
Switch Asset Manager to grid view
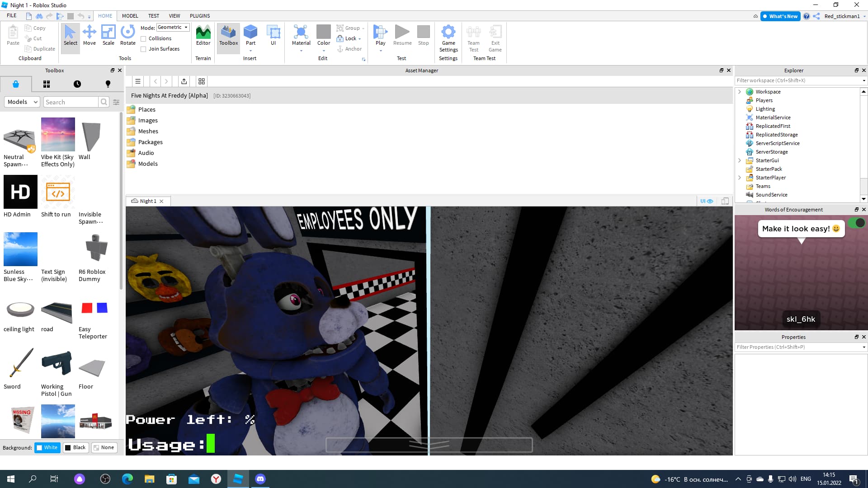point(202,81)
